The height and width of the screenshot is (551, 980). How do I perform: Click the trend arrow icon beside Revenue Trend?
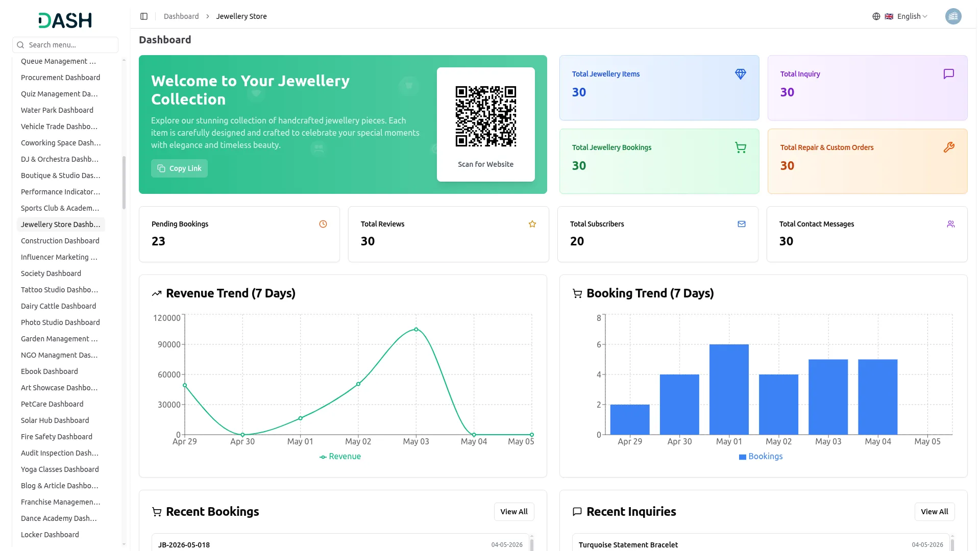(x=157, y=293)
